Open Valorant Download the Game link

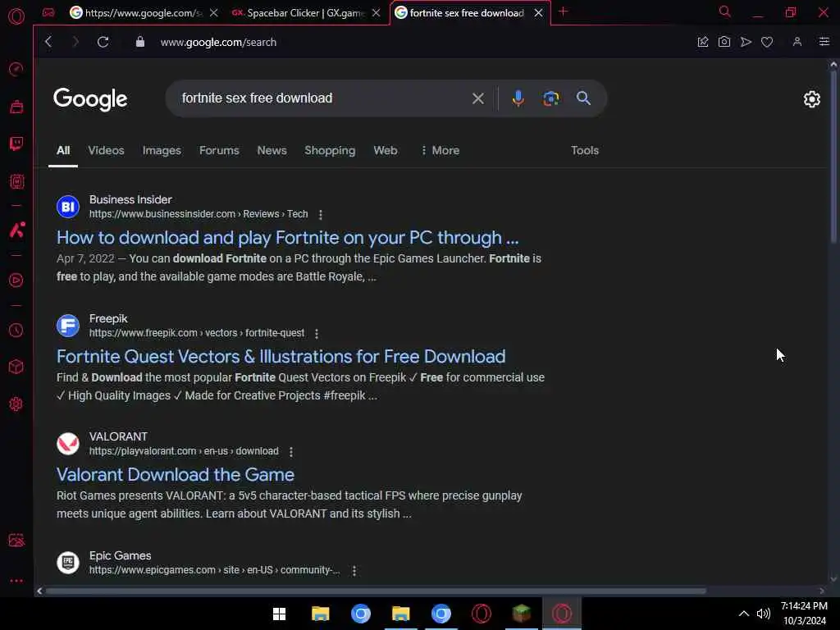point(176,475)
